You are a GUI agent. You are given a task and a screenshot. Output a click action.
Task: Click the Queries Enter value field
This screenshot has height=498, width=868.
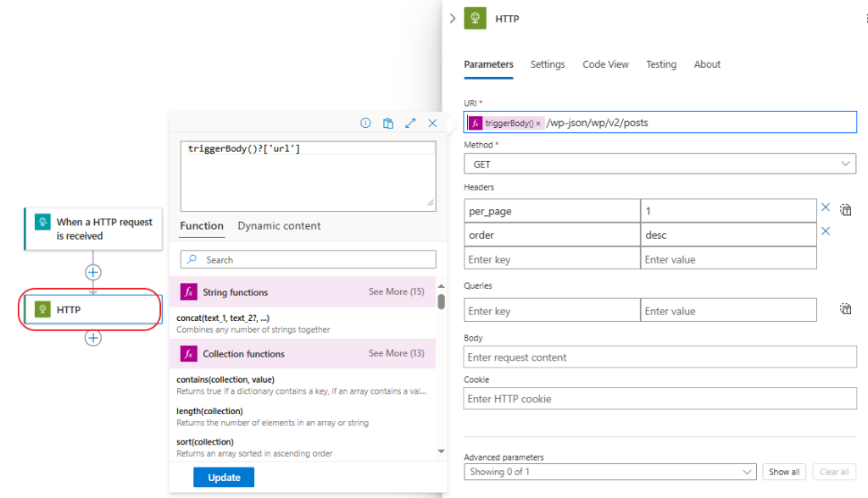(728, 311)
